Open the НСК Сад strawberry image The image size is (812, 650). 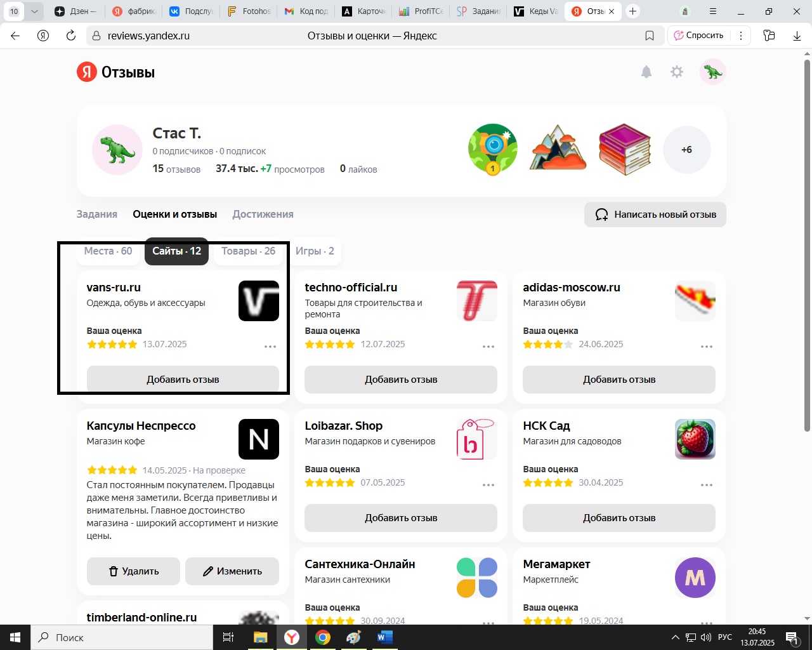click(x=695, y=439)
